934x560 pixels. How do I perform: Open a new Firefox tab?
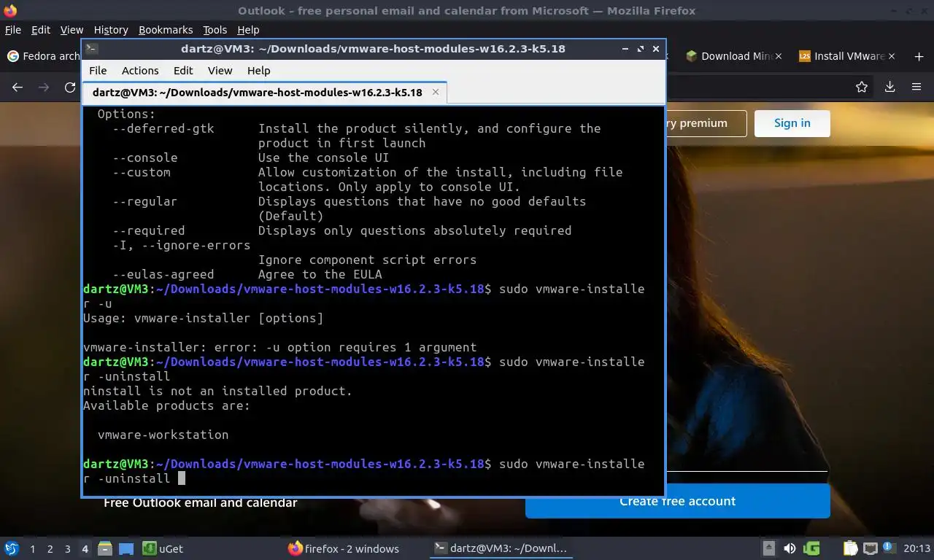[919, 56]
